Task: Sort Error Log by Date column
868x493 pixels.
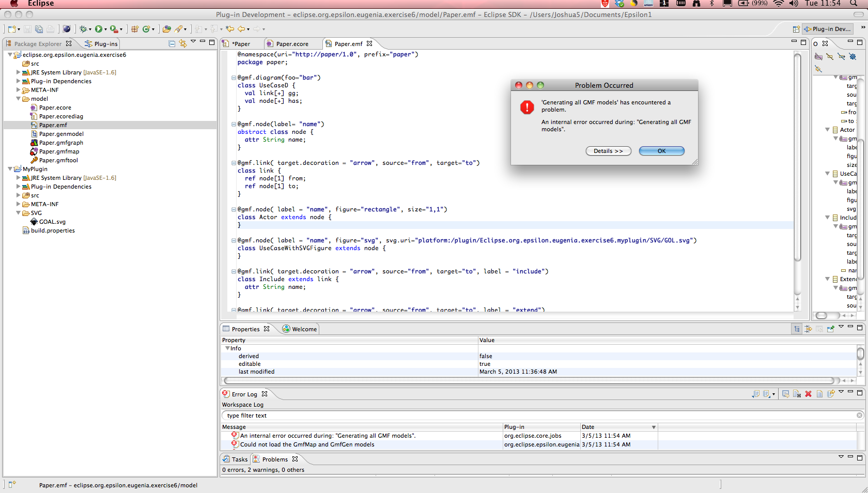Action: (618, 427)
